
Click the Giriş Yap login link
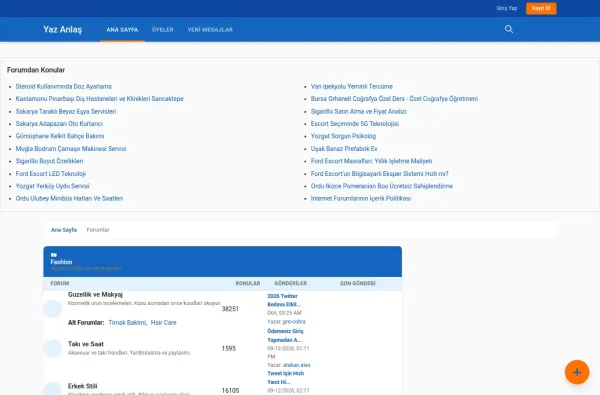507,8
